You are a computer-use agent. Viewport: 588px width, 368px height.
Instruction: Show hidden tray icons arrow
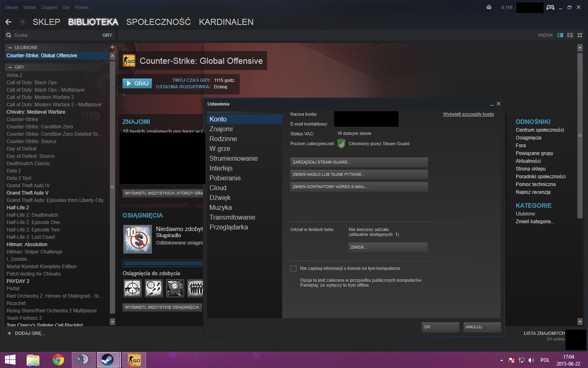(501, 360)
